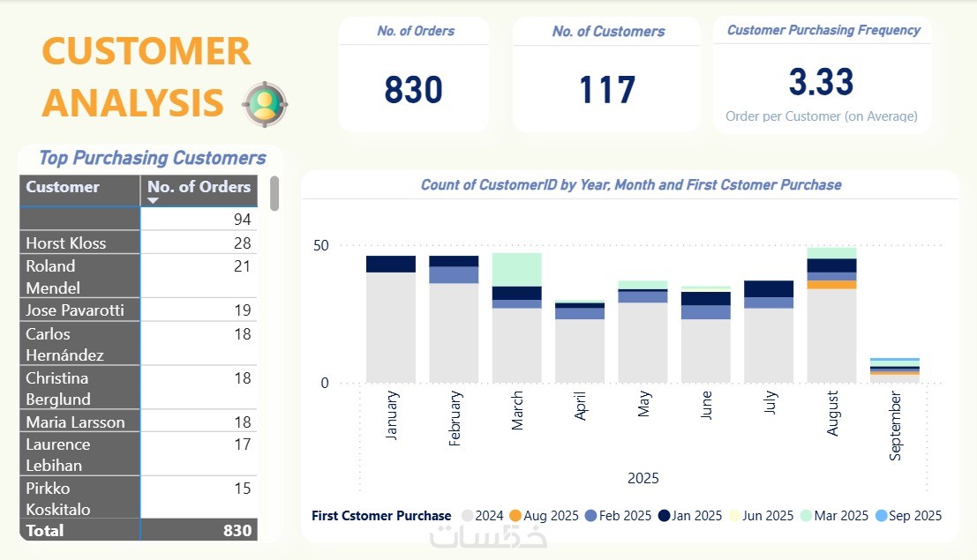Select the Laurence Lebihan row
Screen dimensions: 977x560
(139, 454)
